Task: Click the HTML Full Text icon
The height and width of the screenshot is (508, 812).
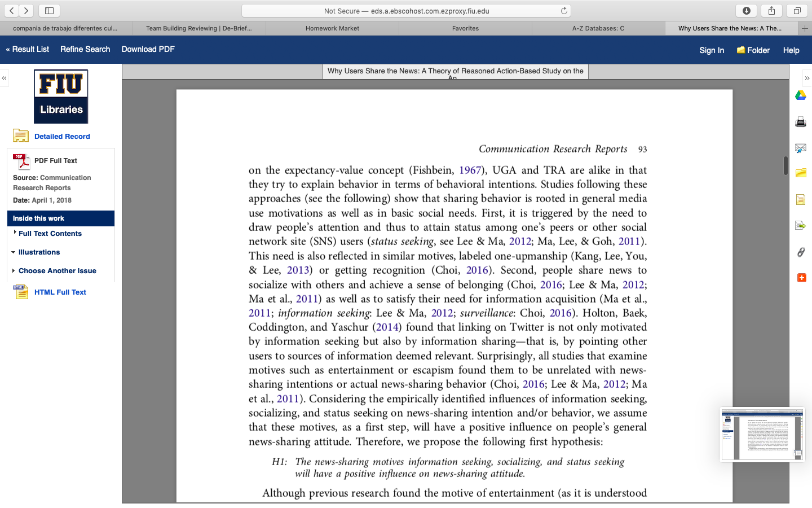Action: [21, 292]
